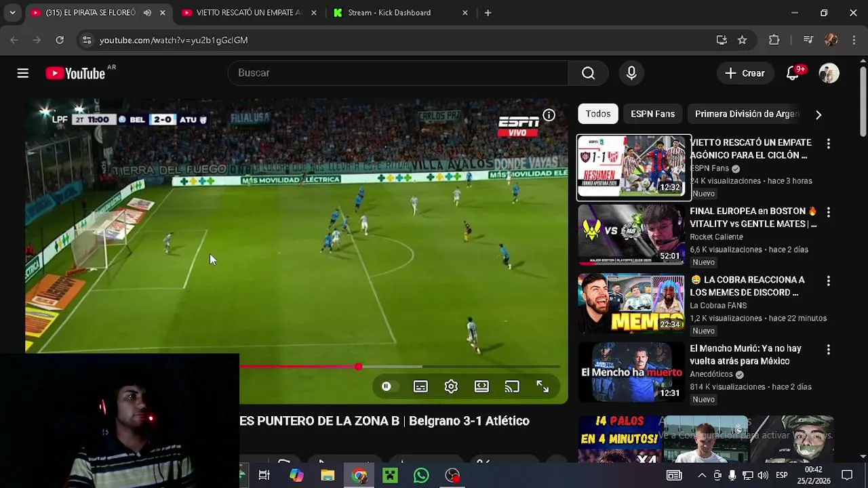This screenshot has height=488, width=868.
Task: Go back to previous page
Action: coord(14,40)
